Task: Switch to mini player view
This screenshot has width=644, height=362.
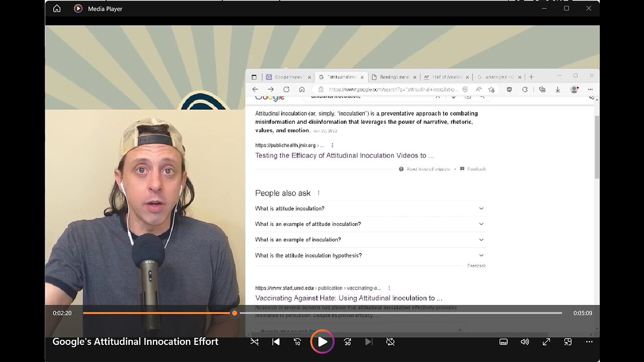Action: [568, 342]
